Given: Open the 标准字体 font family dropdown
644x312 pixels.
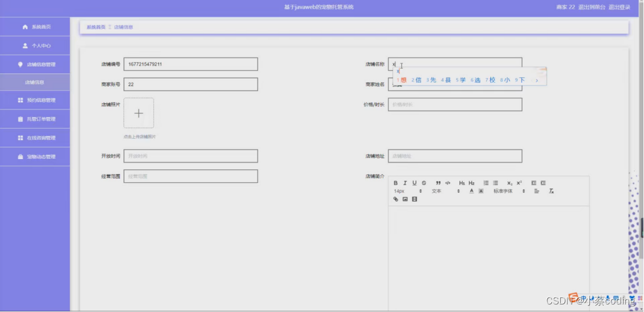Looking at the screenshot, I should click(x=509, y=191).
